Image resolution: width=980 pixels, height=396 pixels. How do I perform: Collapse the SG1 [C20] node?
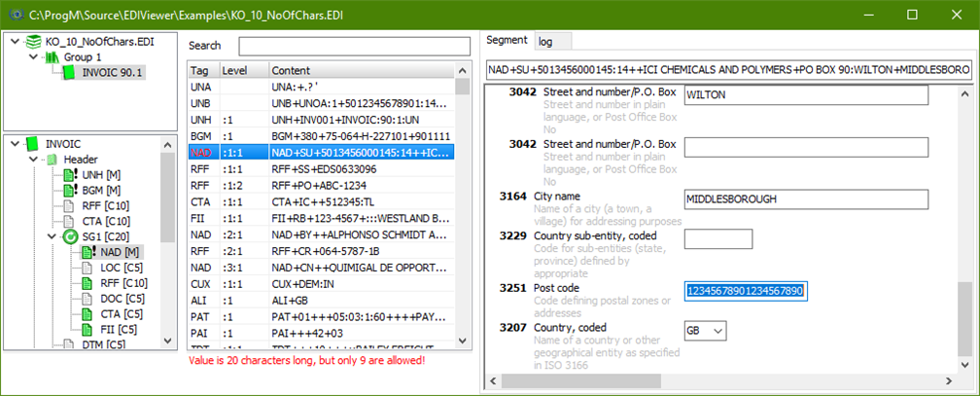pyautogui.click(x=52, y=236)
